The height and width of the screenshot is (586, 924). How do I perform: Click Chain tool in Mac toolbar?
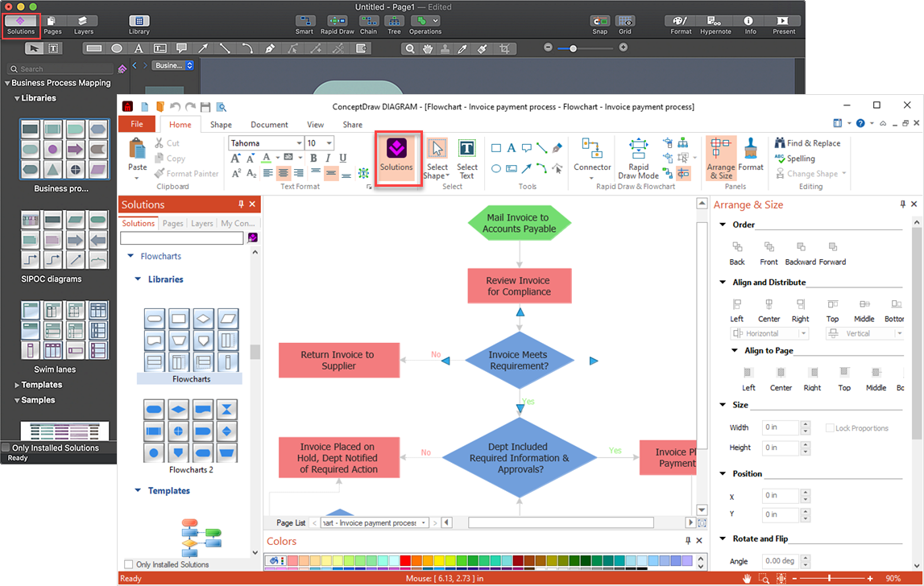pos(368,25)
